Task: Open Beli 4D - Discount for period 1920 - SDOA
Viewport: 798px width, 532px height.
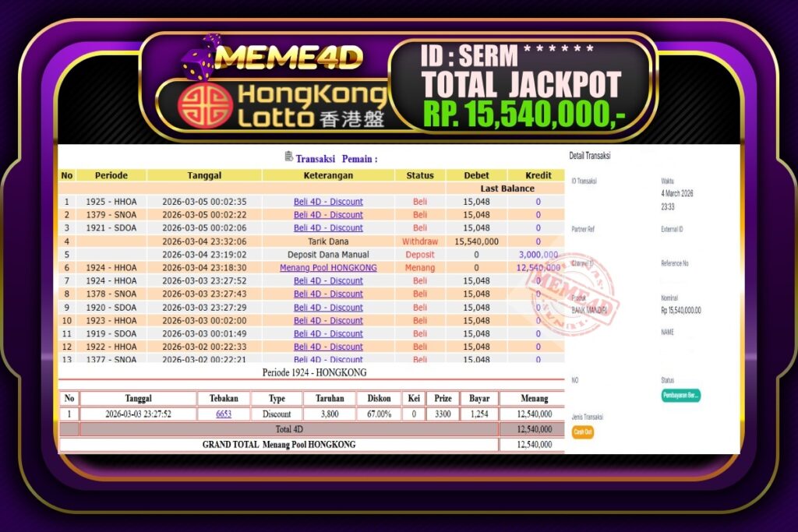Action: (x=328, y=308)
